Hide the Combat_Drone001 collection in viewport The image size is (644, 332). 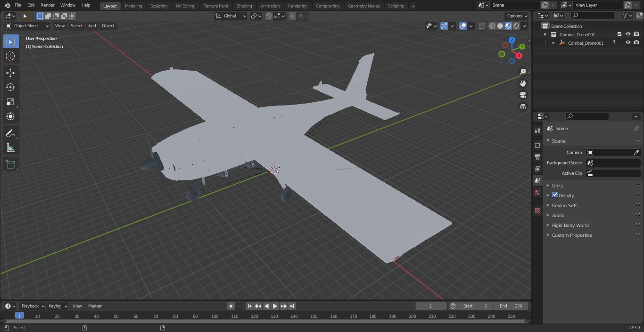coord(628,34)
